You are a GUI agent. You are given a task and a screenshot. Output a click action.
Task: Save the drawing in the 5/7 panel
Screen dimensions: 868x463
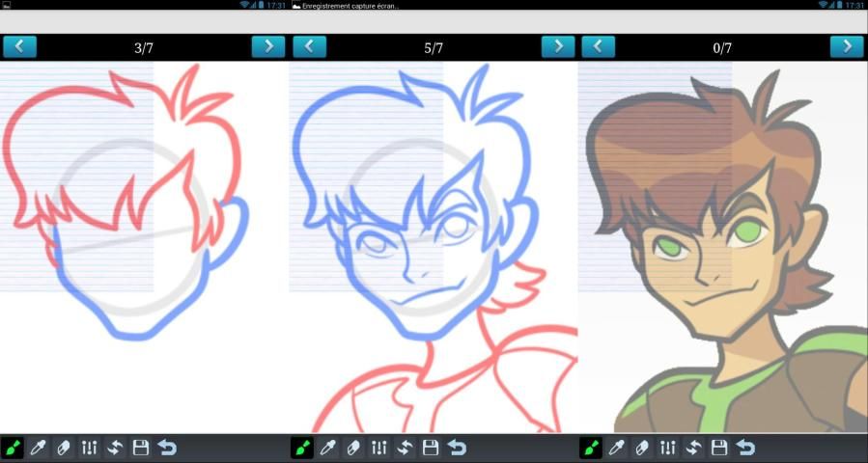[x=431, y=448]
